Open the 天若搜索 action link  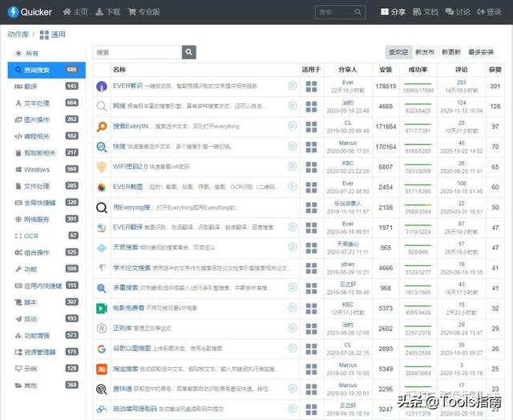(x=125, y=248)
